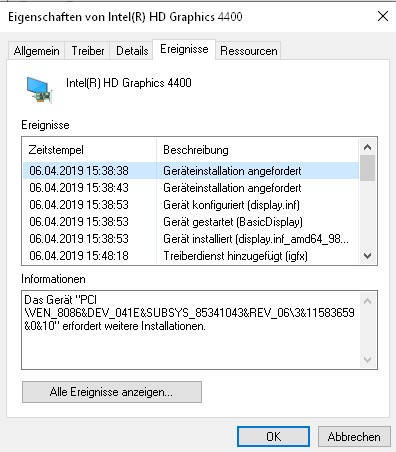Open the Treiber tab
Screen dimensions: 396x452
coord(88,51)
